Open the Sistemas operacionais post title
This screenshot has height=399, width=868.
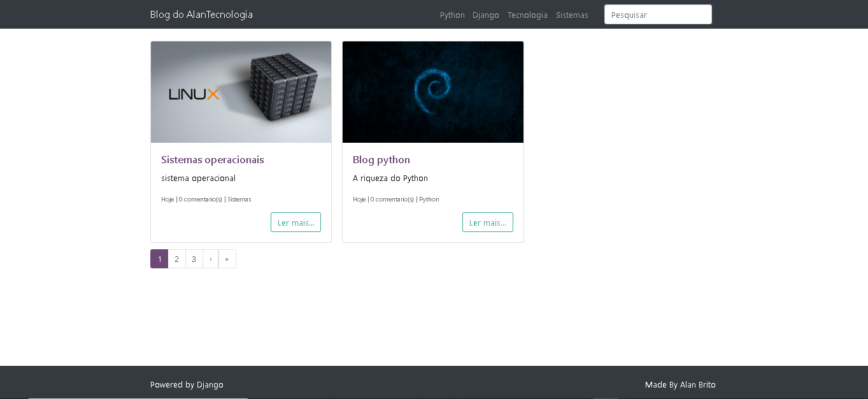tap(213, 159)
